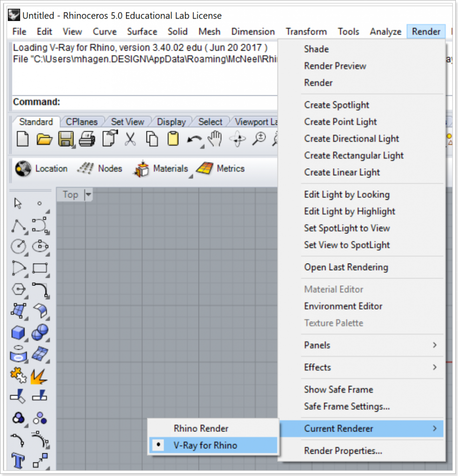Select the Pan hand tool
The image size is (458, 476).
coord(215,139)
